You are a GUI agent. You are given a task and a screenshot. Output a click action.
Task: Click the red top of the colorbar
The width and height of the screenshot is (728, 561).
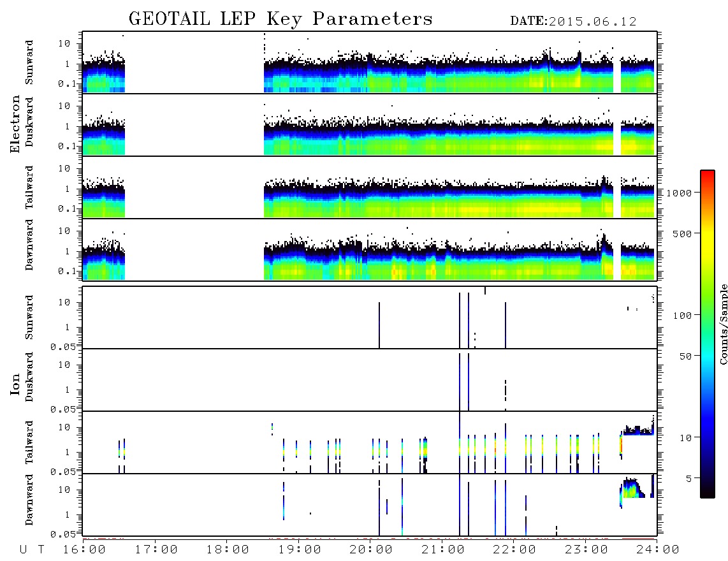[x=708, y=174]
